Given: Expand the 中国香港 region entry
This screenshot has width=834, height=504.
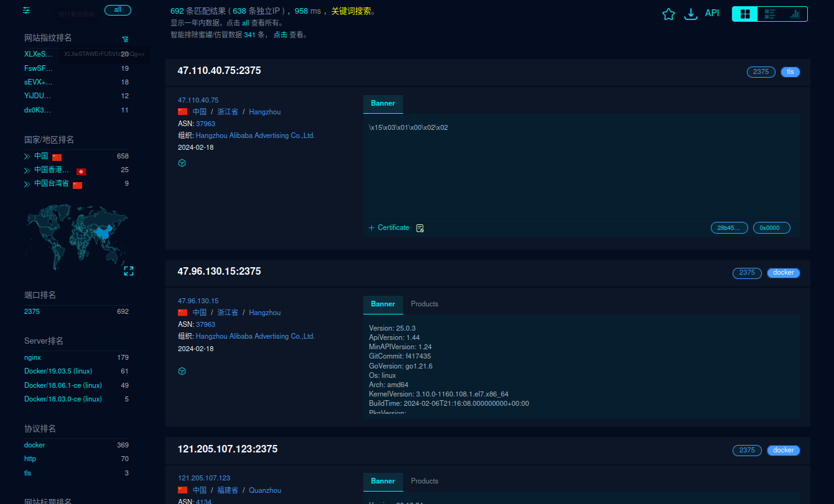Looking at the screenshot, I should 27,170.
